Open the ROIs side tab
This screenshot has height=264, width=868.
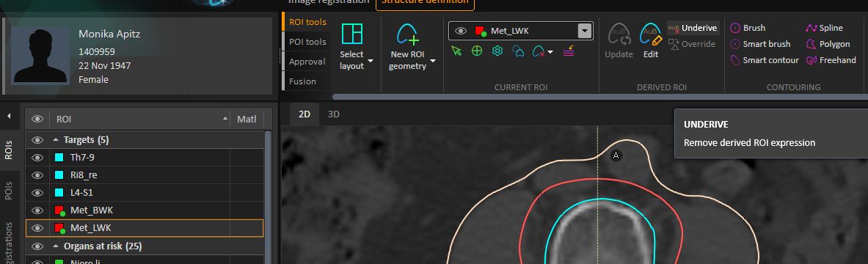pyautogui.click(x=10, y=150)
